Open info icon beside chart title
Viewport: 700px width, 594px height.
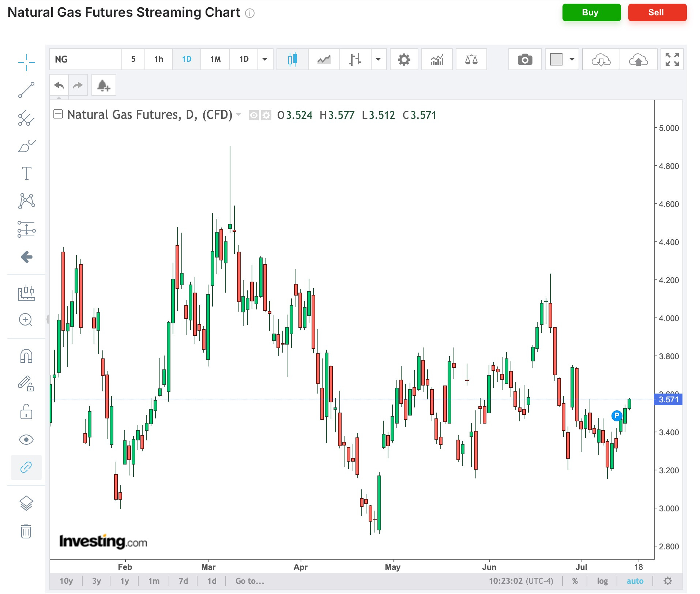click(250, 13)
